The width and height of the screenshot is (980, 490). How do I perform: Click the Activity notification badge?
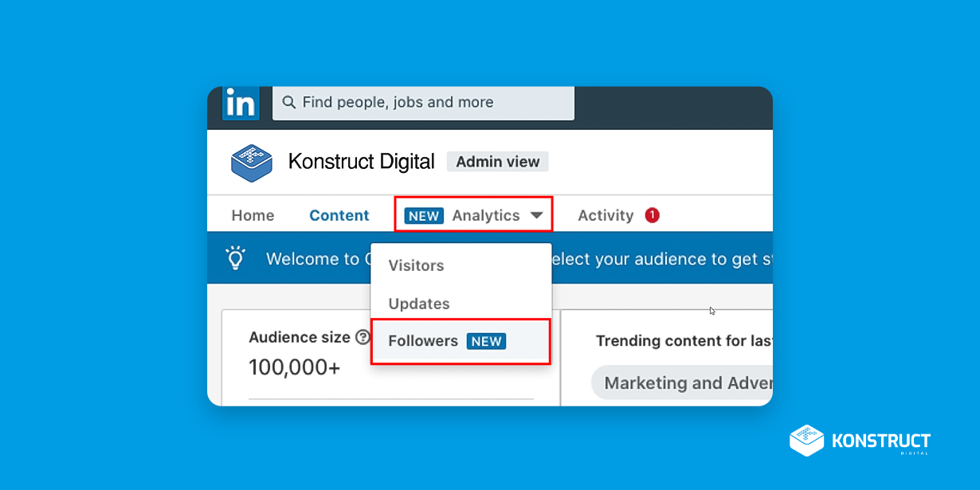652,215
